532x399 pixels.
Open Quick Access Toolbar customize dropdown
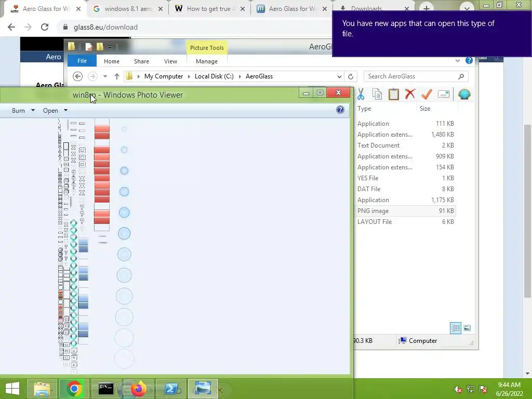(110, 47)
